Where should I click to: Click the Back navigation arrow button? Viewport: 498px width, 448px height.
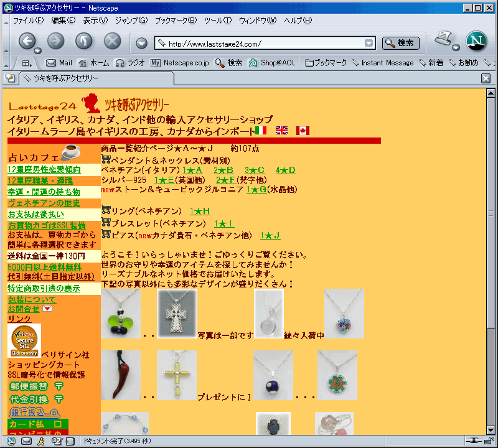click(x=27, y=41)
